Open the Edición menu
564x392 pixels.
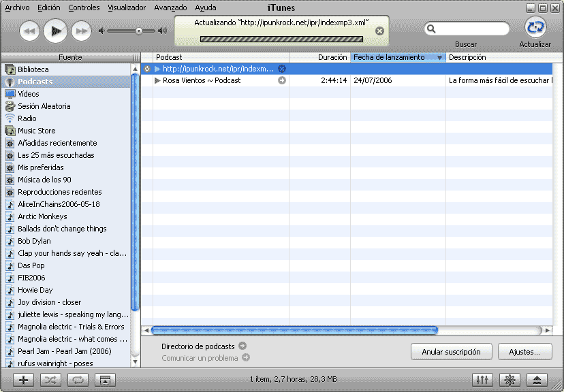(49, 7)
